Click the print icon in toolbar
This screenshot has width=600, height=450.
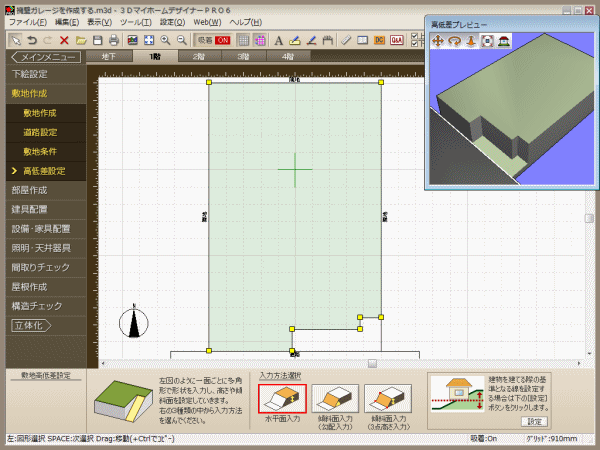click(x=114, y=40)
